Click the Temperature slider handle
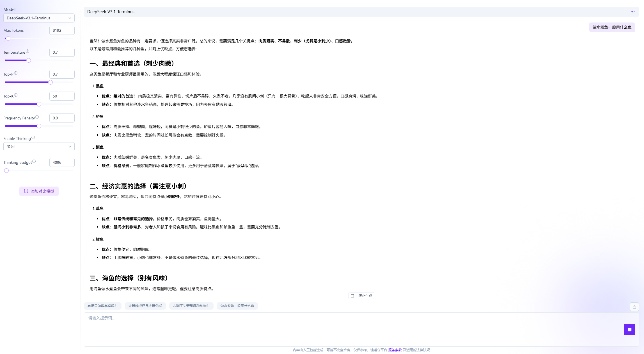Screen dimensions: 644x354 coord(29,60)
